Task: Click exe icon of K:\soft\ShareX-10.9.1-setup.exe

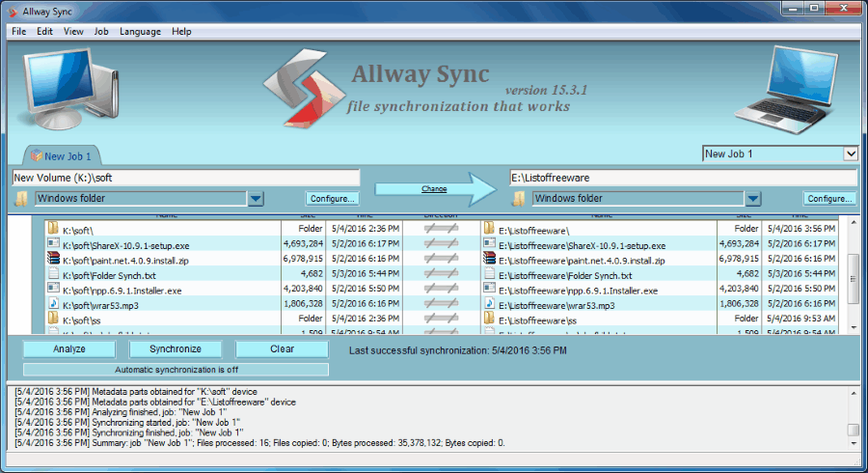Action: click(x=53, y=243)
